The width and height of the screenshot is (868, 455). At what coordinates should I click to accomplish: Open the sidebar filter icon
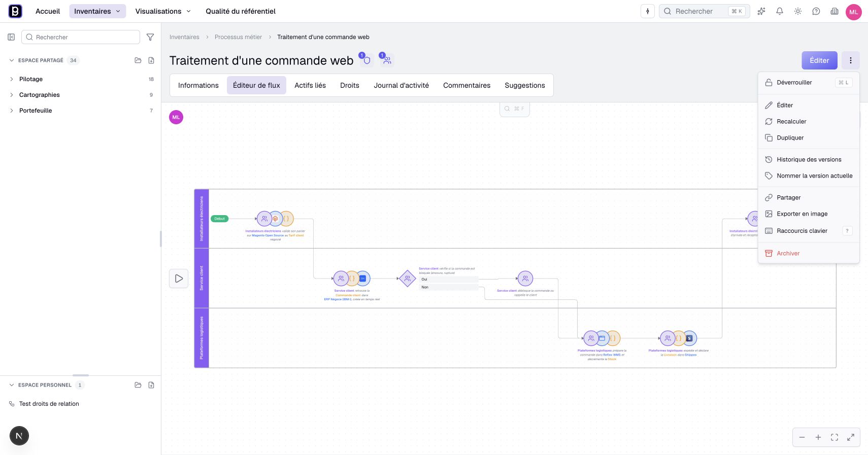tap(150, 37)
